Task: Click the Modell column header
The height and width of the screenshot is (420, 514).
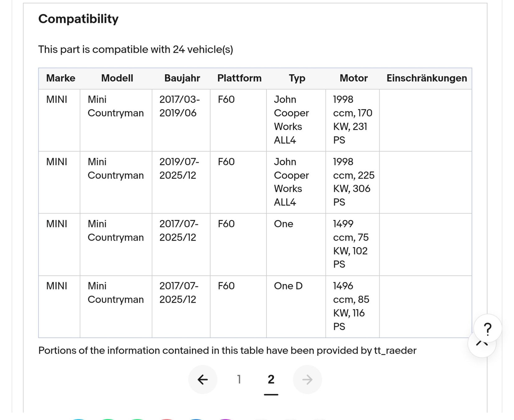Action: 117,78
